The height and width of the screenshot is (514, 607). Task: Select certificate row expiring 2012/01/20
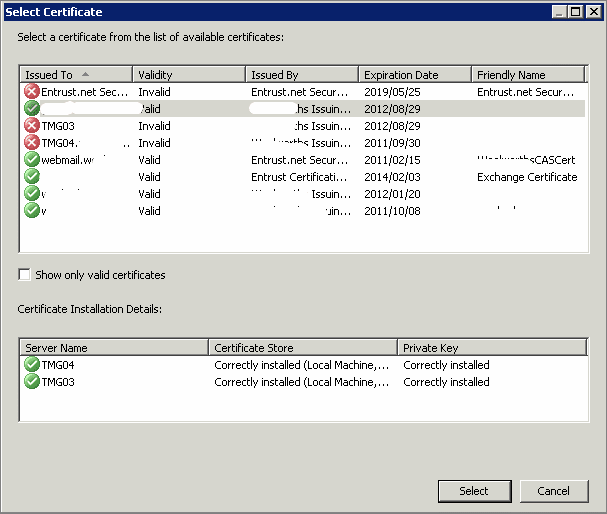click(x=300, y=194)
